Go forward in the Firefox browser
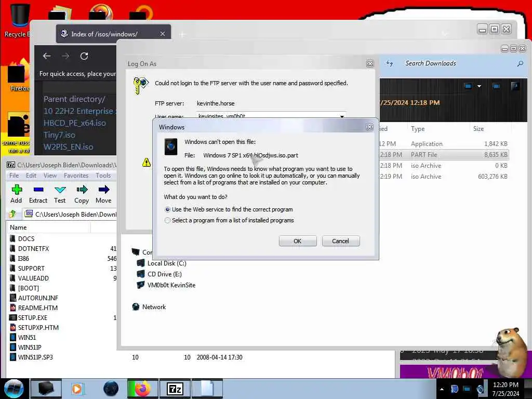The image size is (532, 399). 65,56
